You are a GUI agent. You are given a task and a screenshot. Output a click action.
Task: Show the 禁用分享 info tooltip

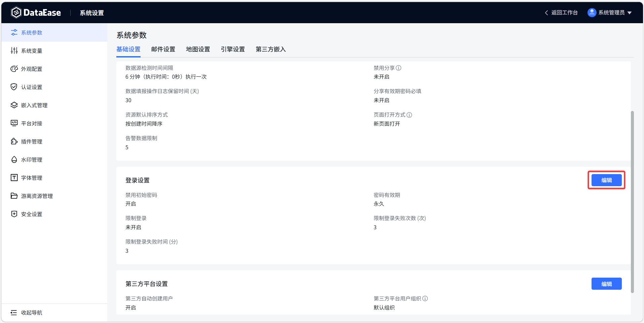click(x=399, y=68)
